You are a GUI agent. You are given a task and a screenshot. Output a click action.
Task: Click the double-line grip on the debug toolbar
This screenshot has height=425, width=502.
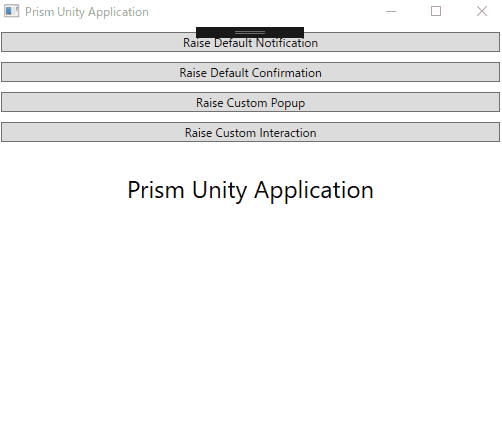[x=250, y=32]
